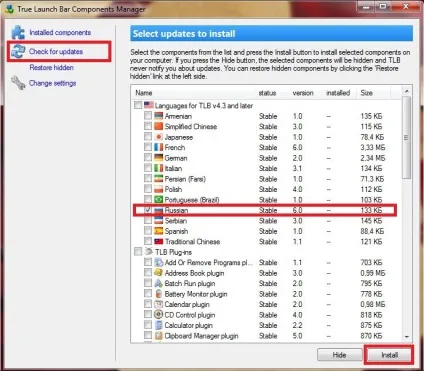Click the Address Book plugin icon
The height and width of the screenshot is (371, 424).
tap(159, 273)
